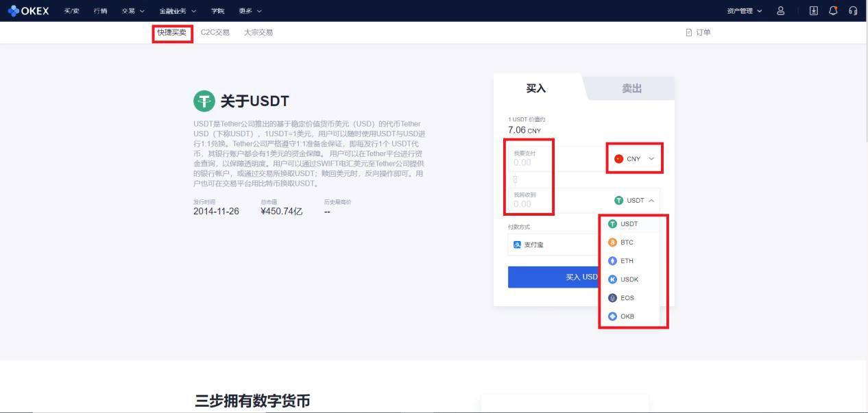
Task: Switch to the C2C交易 tab
Action: pos(215,32)
